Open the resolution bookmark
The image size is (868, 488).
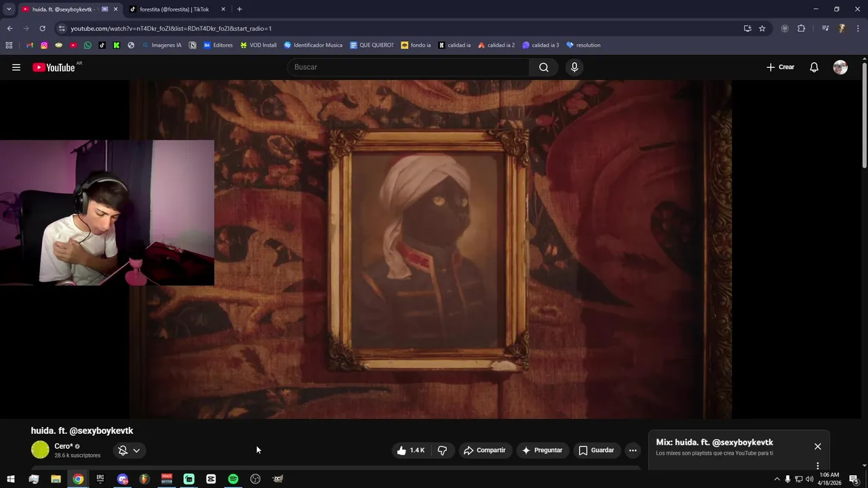tap(583, 45)
